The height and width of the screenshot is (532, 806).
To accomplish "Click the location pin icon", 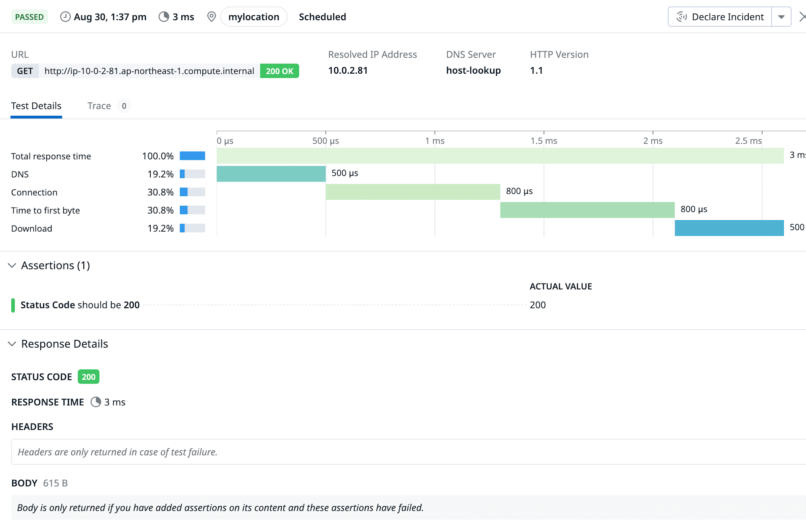I will 211,17.
